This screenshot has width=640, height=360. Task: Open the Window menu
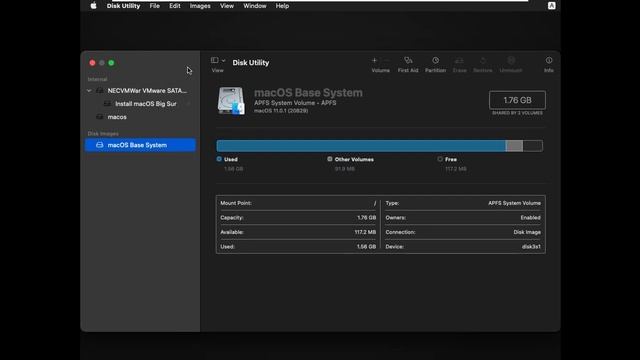click(255, 6)
